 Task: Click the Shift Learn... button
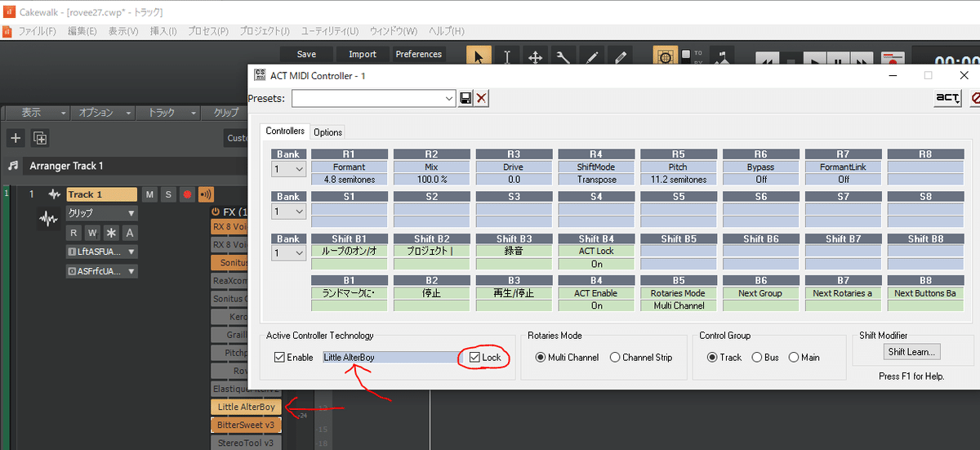point(912,352)
